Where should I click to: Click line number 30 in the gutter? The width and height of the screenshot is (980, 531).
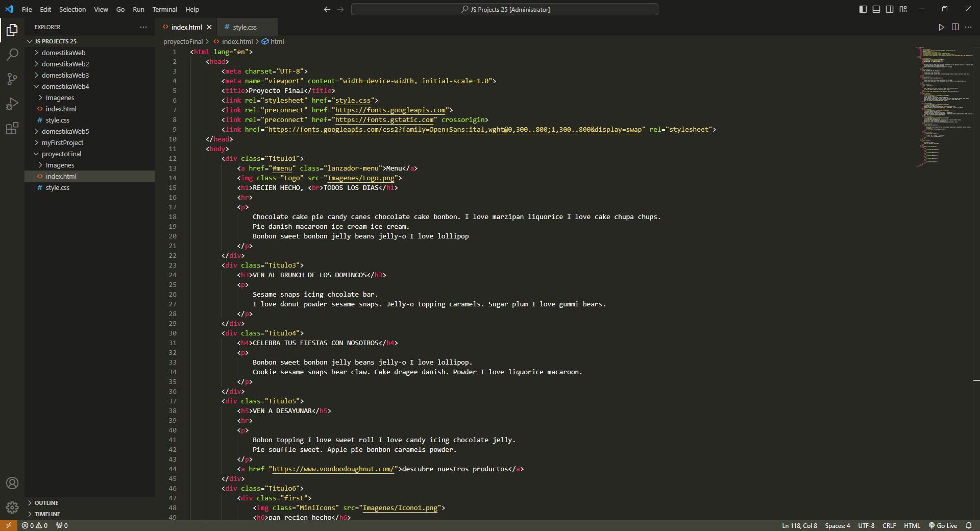click(x=173, y=333)
